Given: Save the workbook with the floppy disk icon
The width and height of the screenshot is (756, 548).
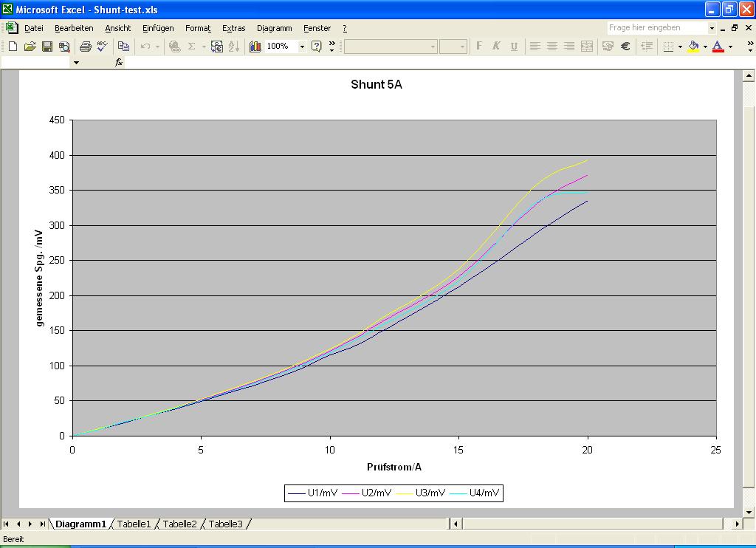Looking at the screenshot, I should [47, 47].
